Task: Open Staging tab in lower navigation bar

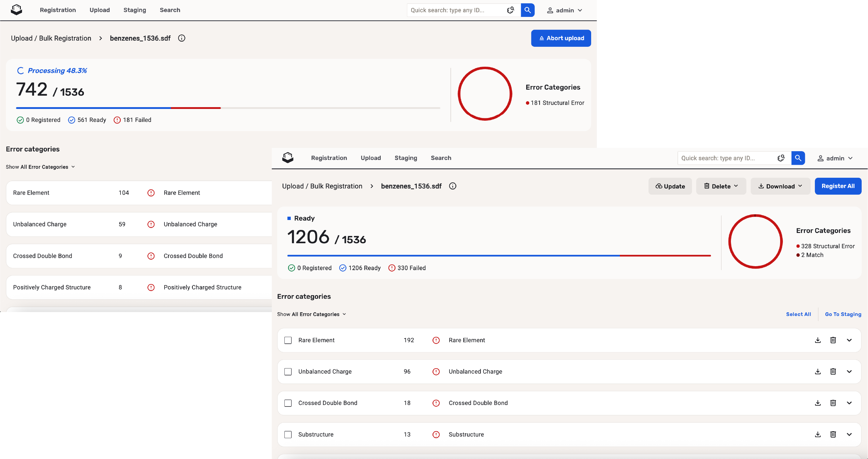Action: (x=405, y=158)
